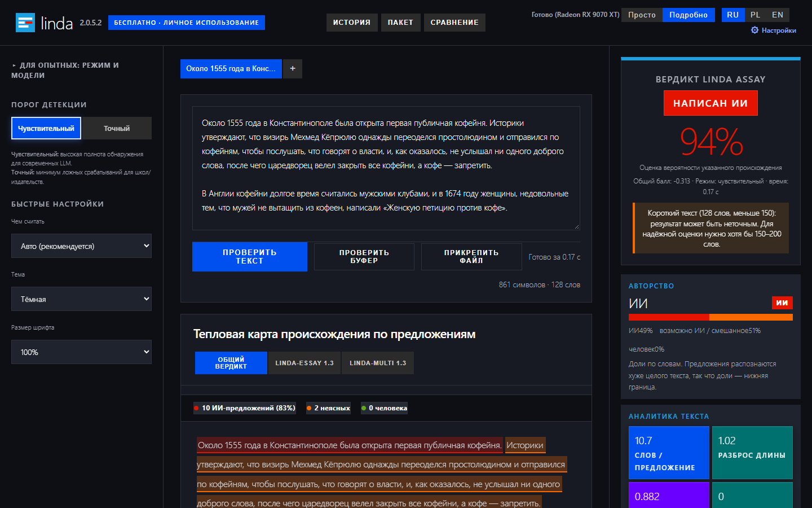Select the «Чувствительный» detection threshold
Viewport: 812px width, 508px height.
coord(46,128)
